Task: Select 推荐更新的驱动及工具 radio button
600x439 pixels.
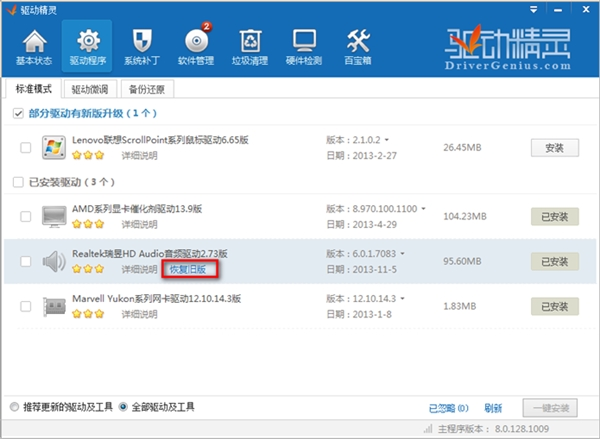Action: point(13,407)
